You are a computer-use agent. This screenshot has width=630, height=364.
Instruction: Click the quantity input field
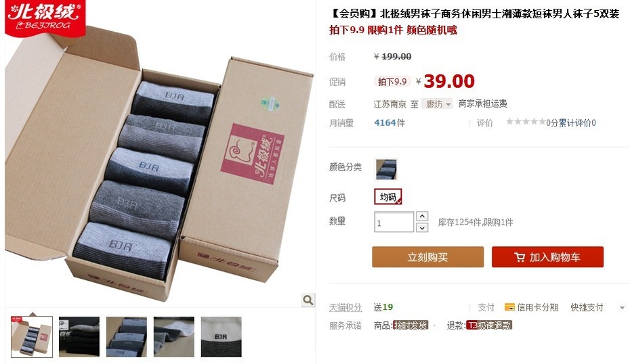(x=394, y=222)
